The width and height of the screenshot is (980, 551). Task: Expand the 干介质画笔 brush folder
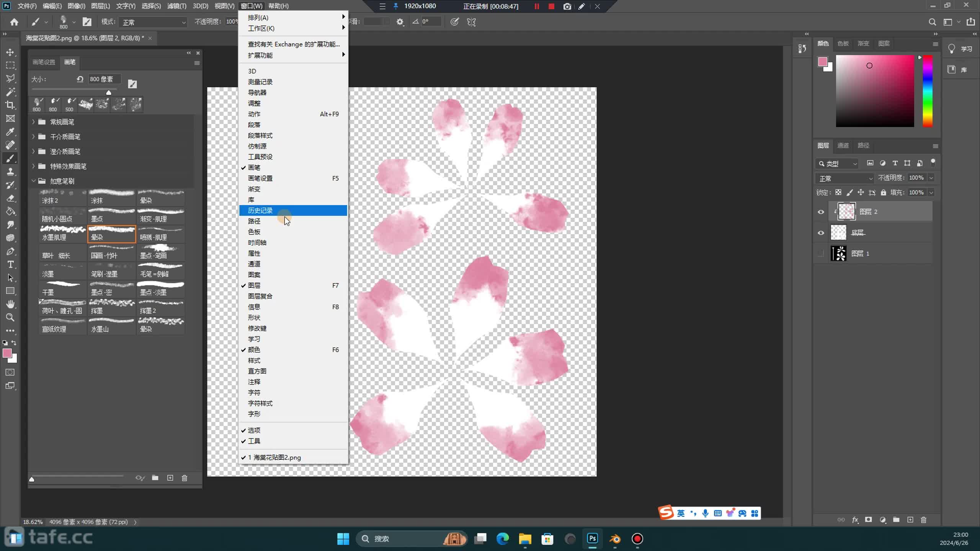[33, 137]
